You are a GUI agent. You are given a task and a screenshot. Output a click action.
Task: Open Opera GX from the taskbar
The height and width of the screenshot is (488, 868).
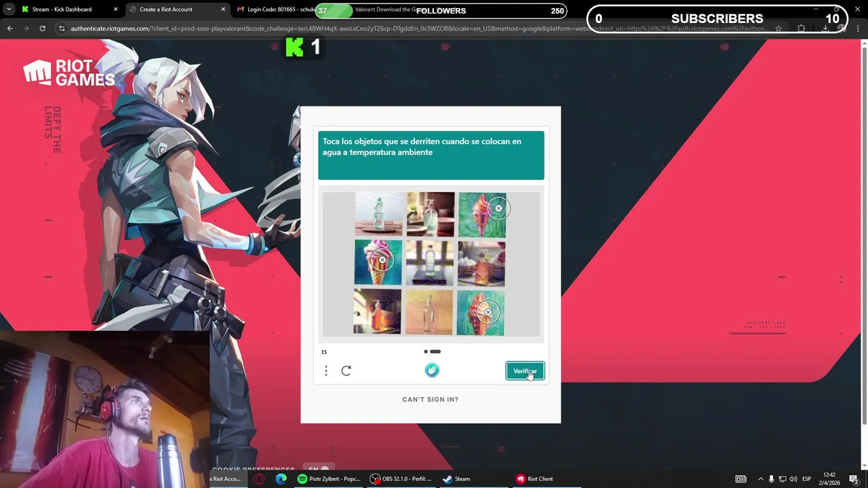(x=259, y=479)
